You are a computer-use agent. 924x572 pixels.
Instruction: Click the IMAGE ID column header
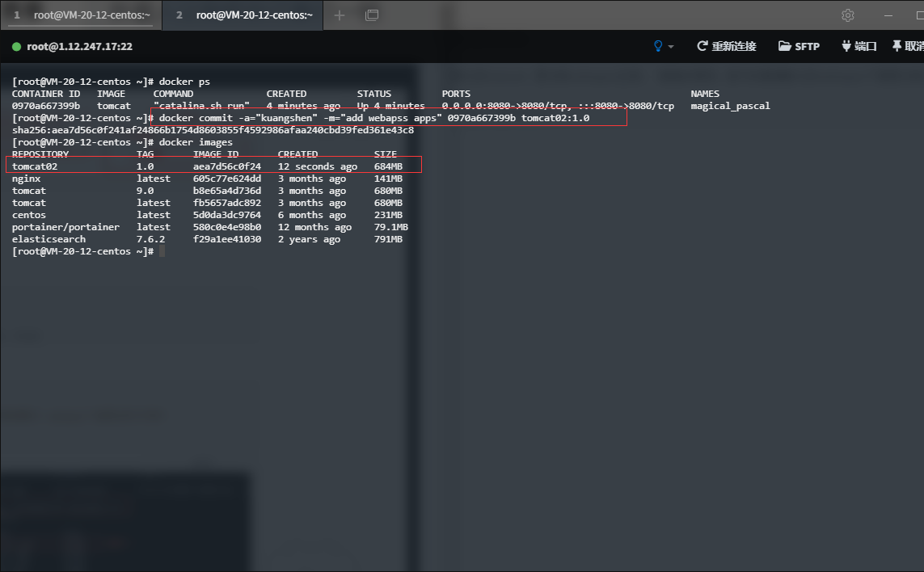click(x=216, y=154)
